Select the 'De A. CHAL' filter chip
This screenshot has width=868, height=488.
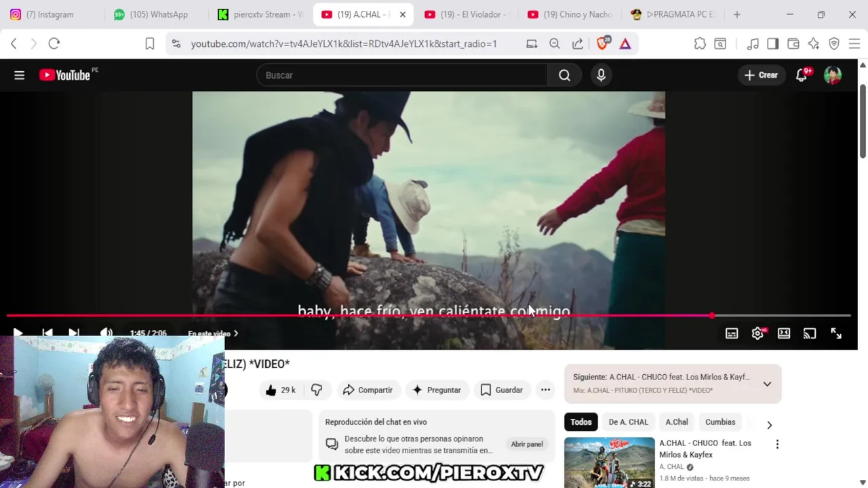pos(628,422)
